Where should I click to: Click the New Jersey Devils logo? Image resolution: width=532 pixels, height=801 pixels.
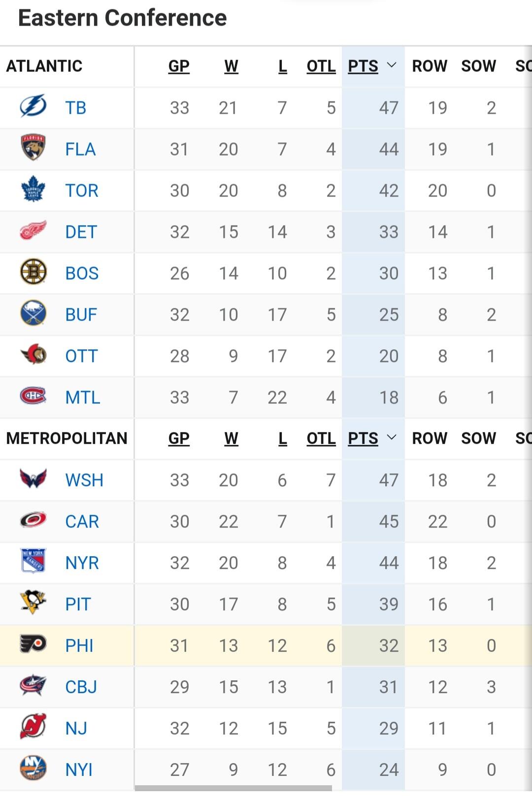(x=33, y=727)
